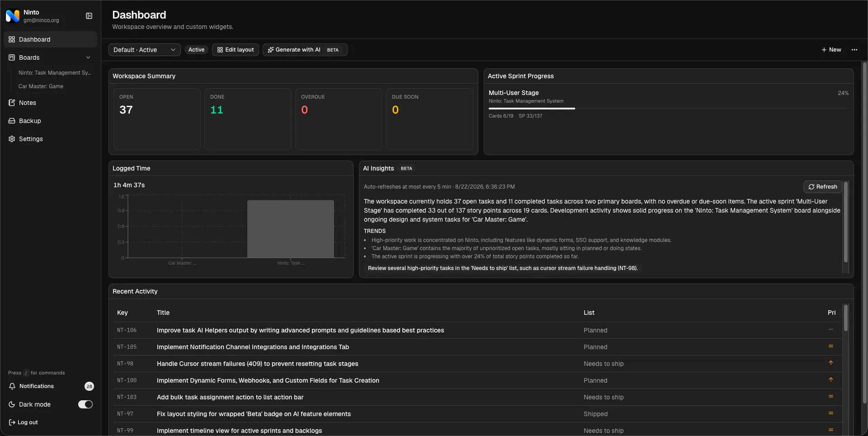
Task: Click the List column header
Action: (589, 313)
